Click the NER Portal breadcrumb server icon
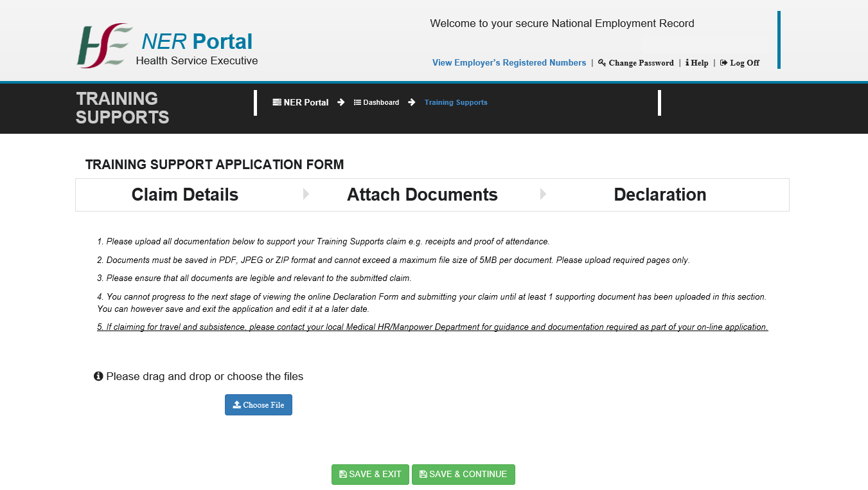Viewport: 868px width, 490px height. point(277,102)
